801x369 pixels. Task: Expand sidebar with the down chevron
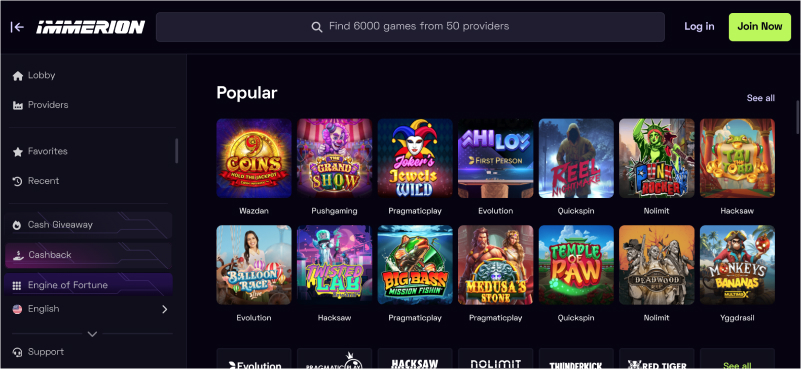point(92,334)
